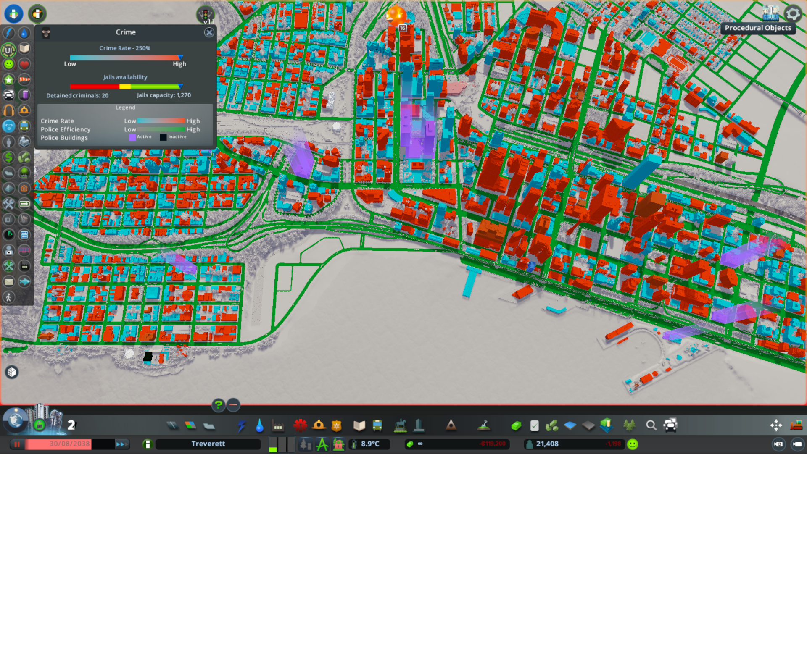Open the Police build menu

click(x=336, y=425)
